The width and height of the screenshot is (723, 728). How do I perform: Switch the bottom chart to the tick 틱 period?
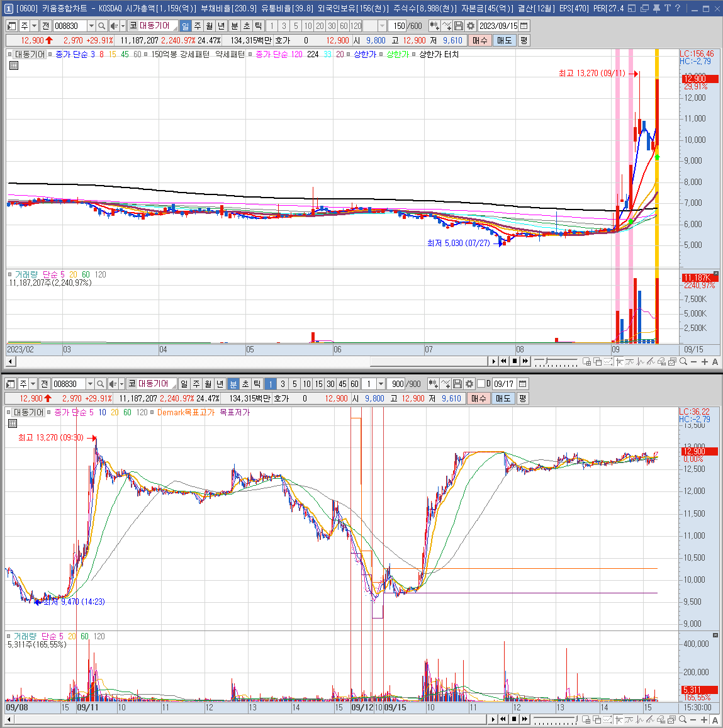click(x=257, y=384)
